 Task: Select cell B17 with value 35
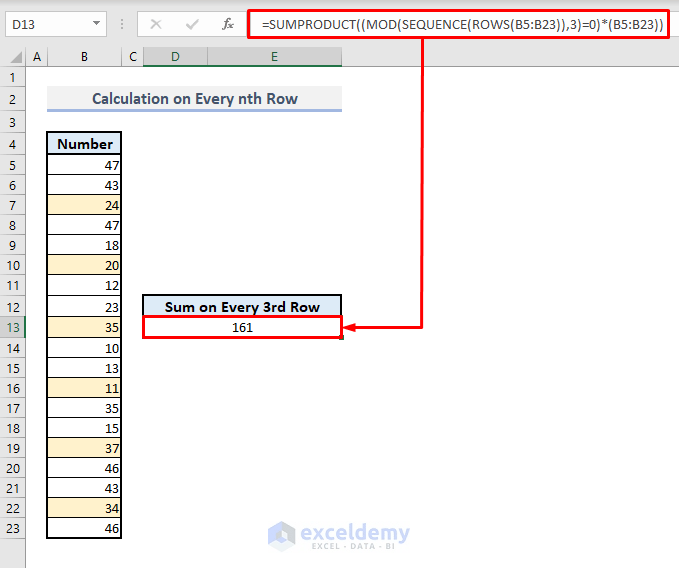click(84, 408)
